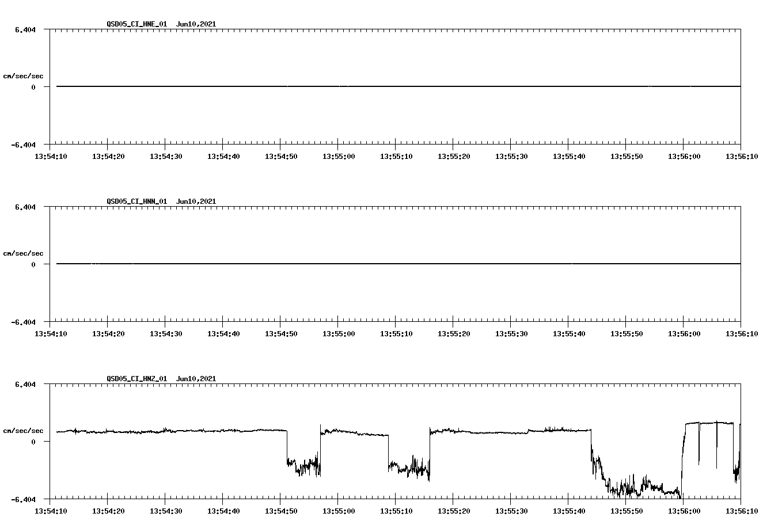Pick 13:54:10 time label under HNZ plot
The image size is (782, 532).
[x=50, y=511]
